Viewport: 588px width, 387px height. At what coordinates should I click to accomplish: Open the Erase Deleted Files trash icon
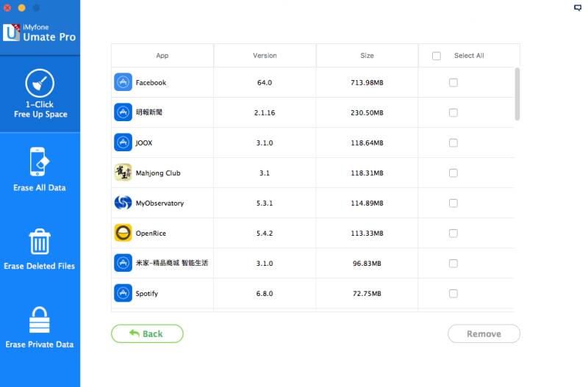(x=40, y=242)
